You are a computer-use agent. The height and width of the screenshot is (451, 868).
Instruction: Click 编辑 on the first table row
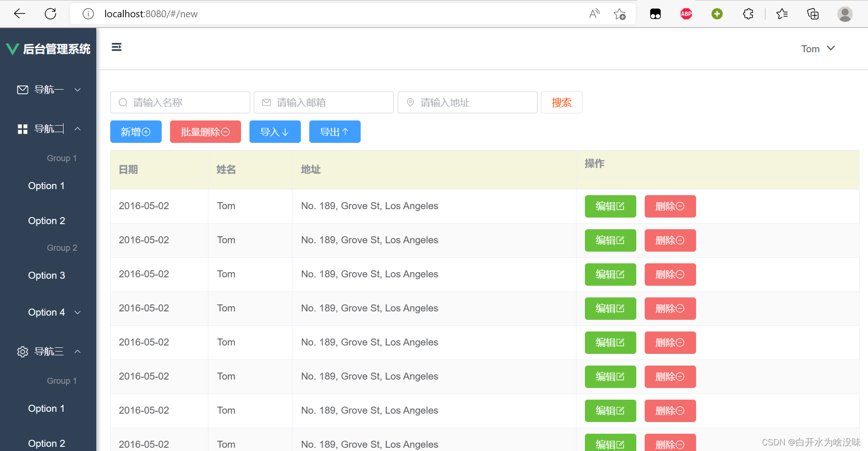pos(610,206)
